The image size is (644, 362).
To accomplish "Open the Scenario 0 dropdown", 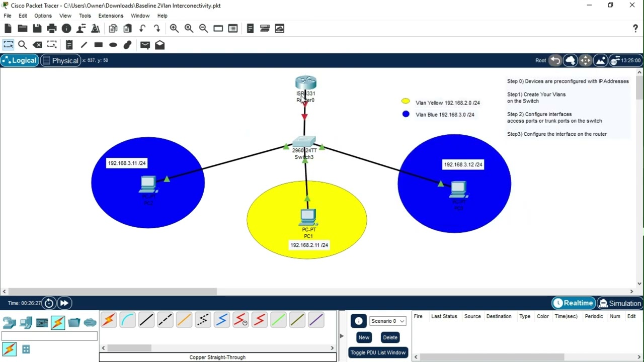I will (387, 321).
